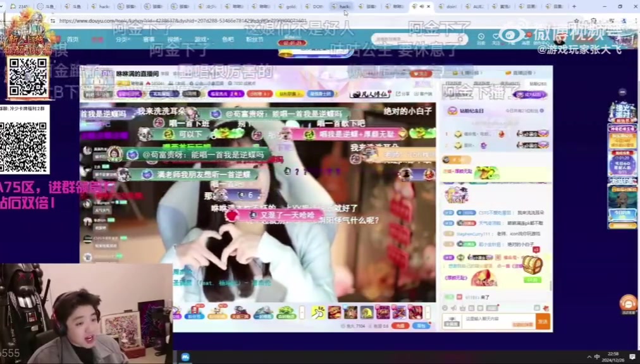Open the treasure chest in chat panel

pos(532,265)
